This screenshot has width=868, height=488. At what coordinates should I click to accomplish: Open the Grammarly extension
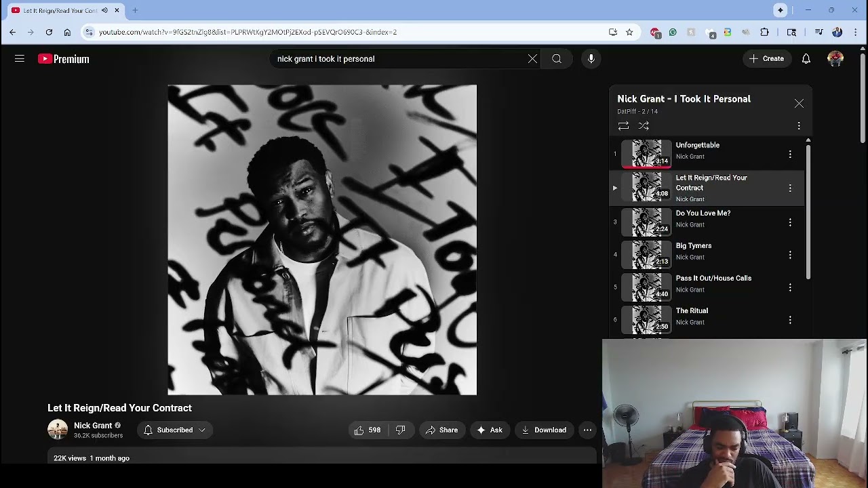(673, 32)
